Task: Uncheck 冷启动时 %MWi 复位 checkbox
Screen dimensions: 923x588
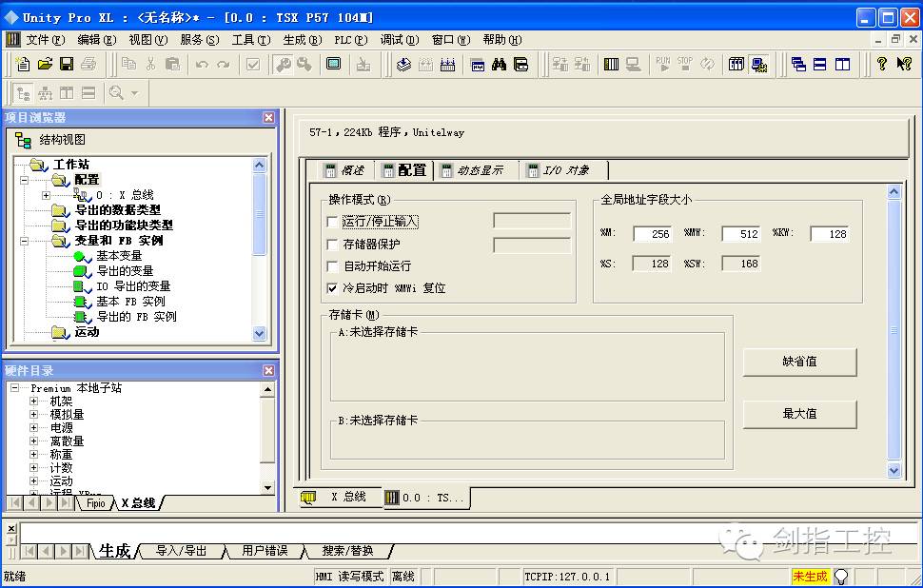Action: click(x=332, y=288)
